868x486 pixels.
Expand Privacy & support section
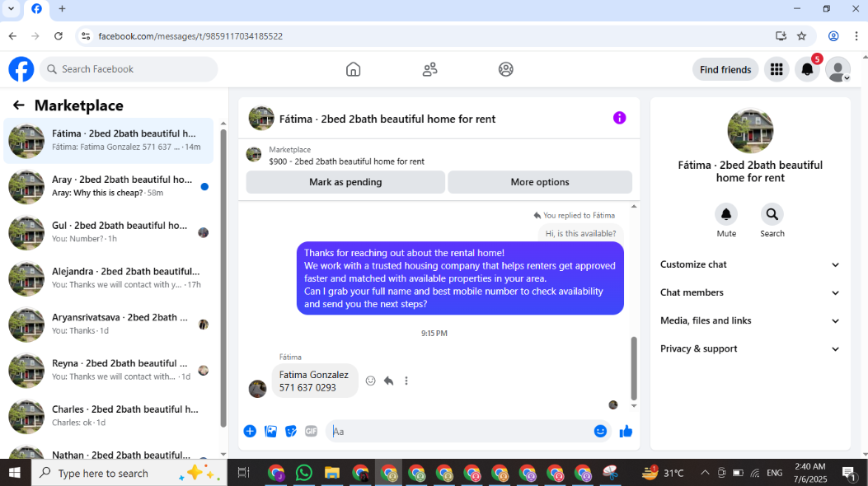coord(750,349)
